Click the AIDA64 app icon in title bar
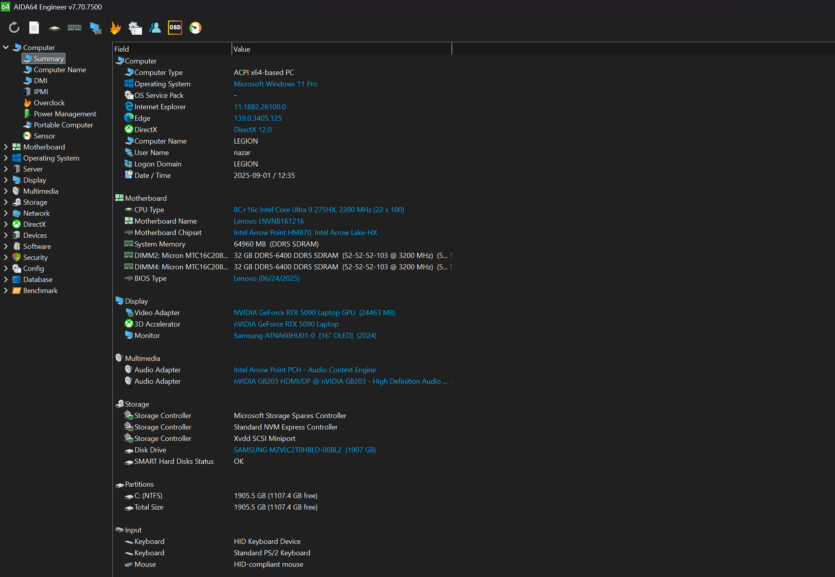Image resolution: width=835 pixels, height=577 pixels. coord(5,6)
